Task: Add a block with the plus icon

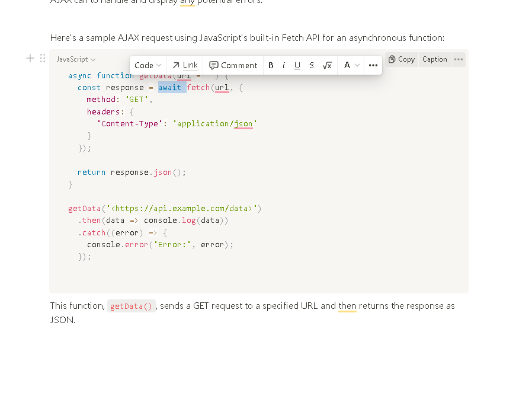Action: tap(30, 59)
